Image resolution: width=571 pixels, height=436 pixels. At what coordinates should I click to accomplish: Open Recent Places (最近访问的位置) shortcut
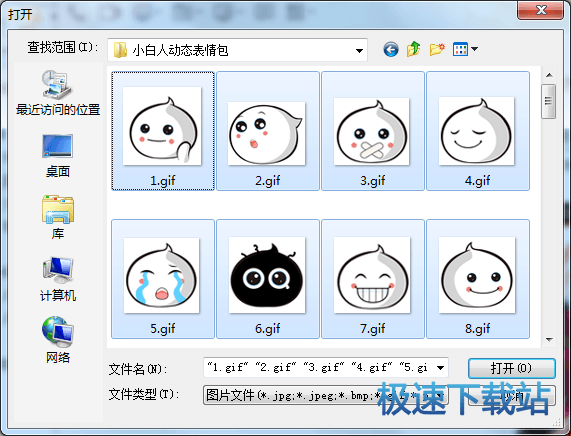[58, 93]
